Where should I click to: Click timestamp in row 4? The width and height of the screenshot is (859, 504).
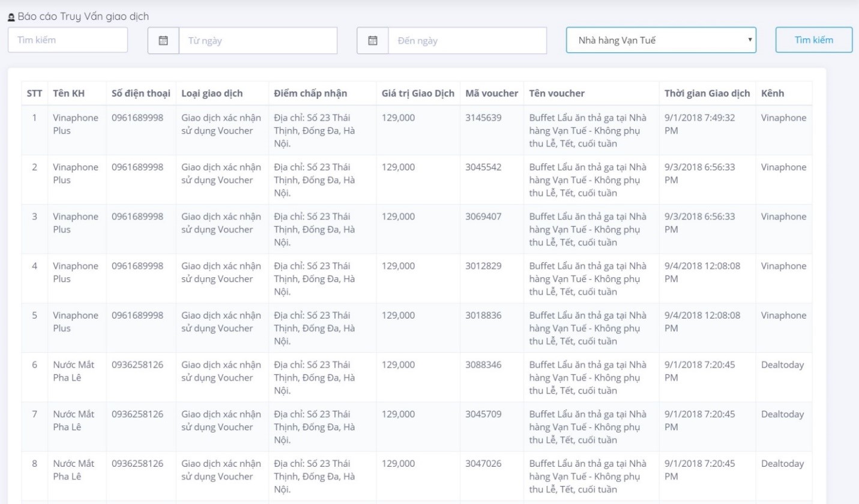pyautogui.click(x=702, y=272)
